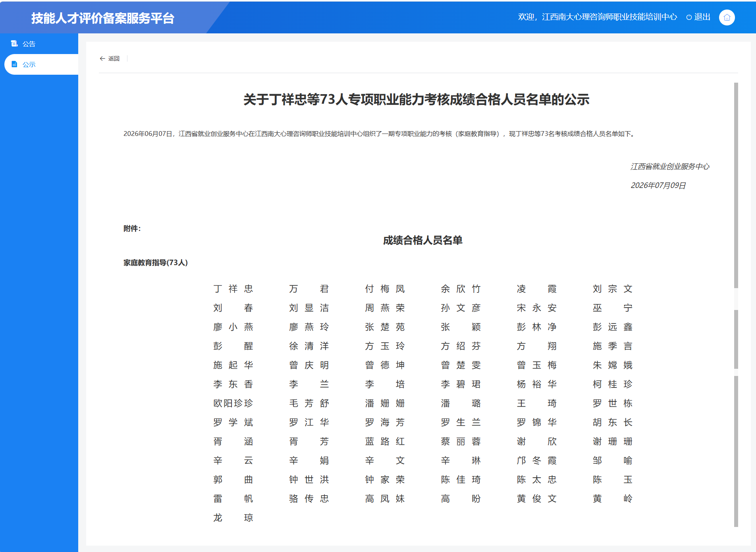Select the name 杨裕华
The width and height of the screenshot is (756, 552).
(536, 384)
